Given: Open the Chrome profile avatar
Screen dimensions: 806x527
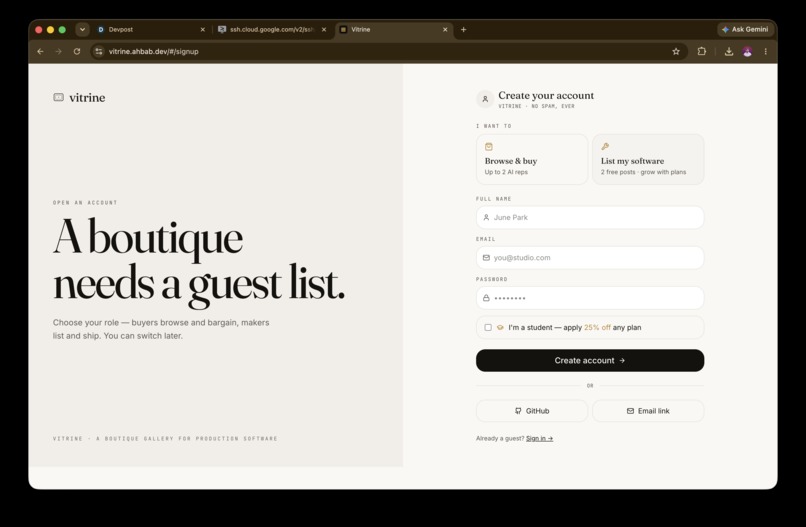Looking at the screenshot, I should (x=747, y=51).
